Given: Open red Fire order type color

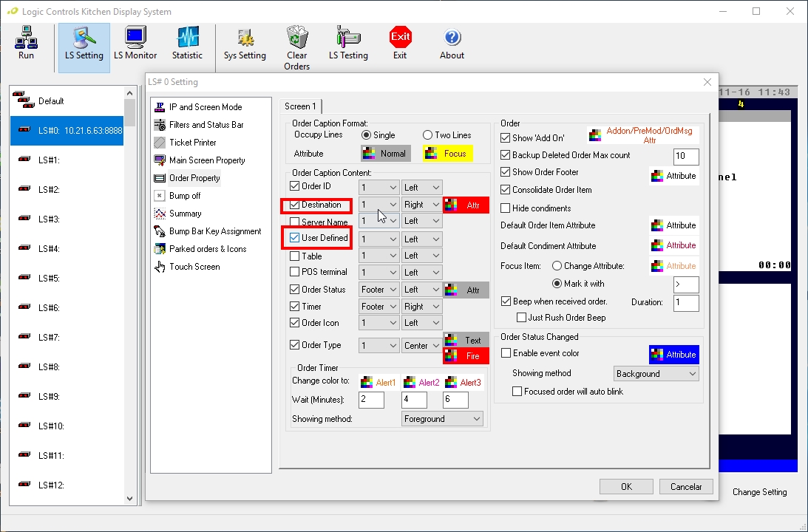Looking at the screenshot, I should [x=466, y=356].
